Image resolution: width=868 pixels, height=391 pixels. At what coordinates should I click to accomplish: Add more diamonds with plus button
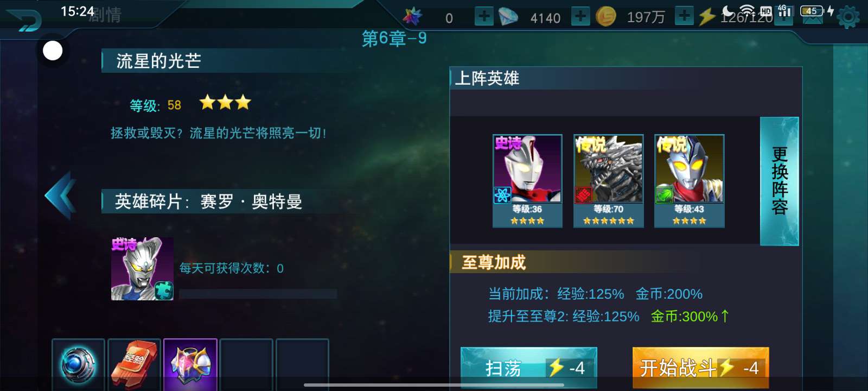click(580, 16)
